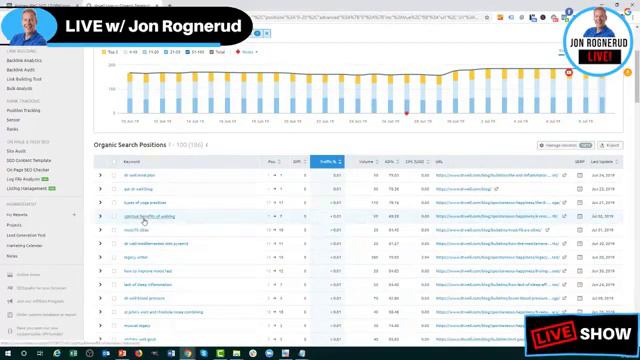Screen dimensions: 640x360
Task: Expand the 'musical legacy' row
Action: point(100,326)
